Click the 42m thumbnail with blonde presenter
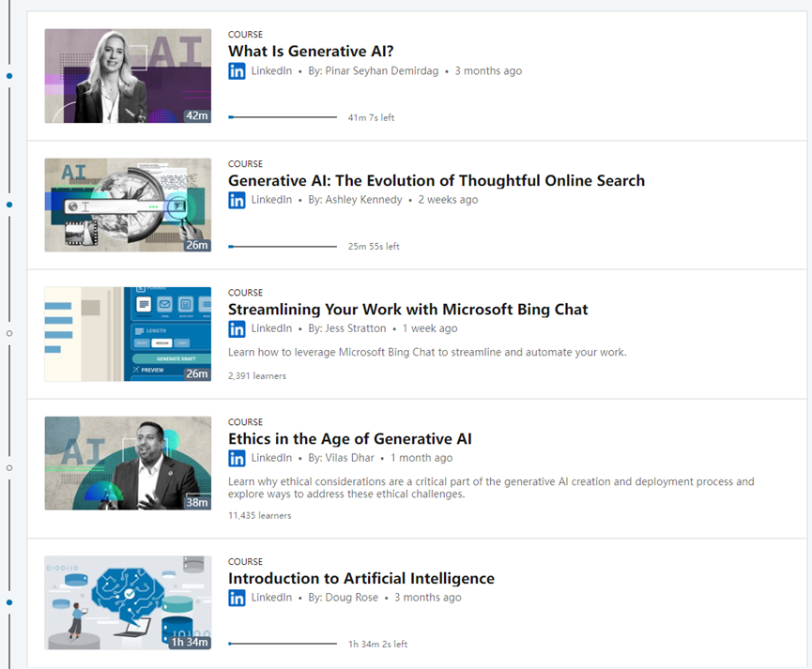Viewport: 812px width, 669px height. [x=128, y=76]
